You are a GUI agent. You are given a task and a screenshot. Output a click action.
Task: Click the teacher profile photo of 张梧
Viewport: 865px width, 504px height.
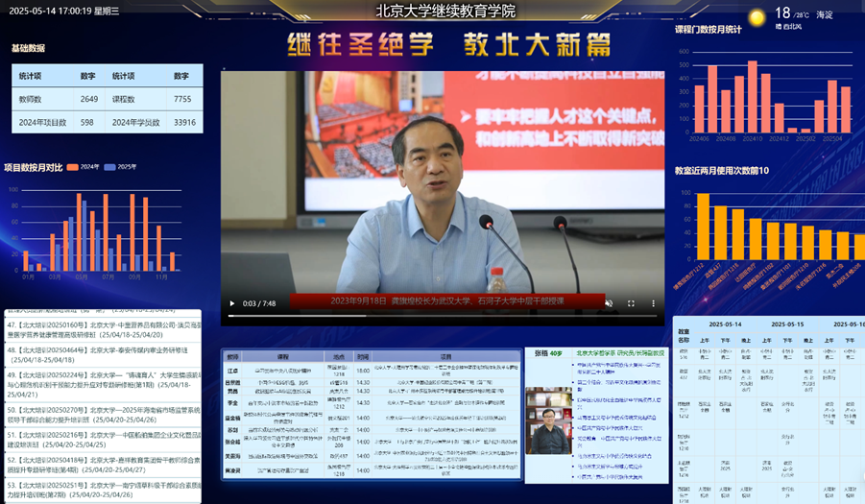[x=549, y=420]
